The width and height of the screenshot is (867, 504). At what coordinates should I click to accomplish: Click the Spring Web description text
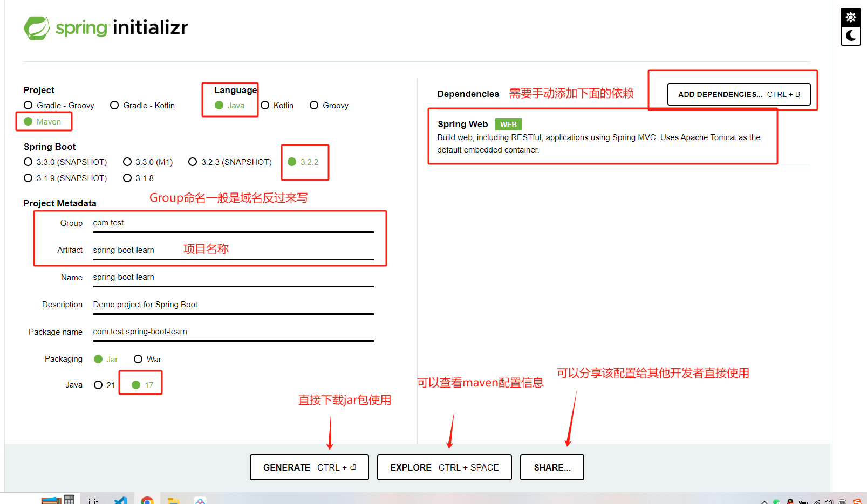coord(599,143)
